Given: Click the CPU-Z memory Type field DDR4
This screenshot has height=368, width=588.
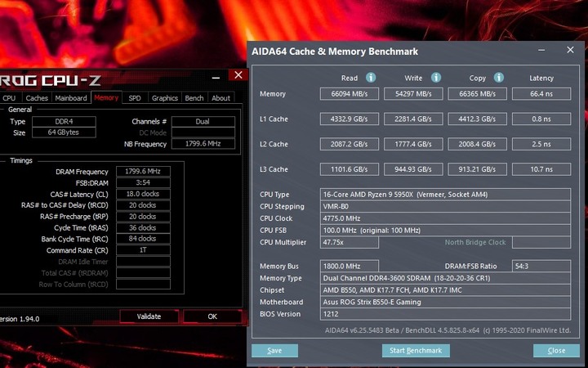Looking at the screenshot, I should pos(64,121).
